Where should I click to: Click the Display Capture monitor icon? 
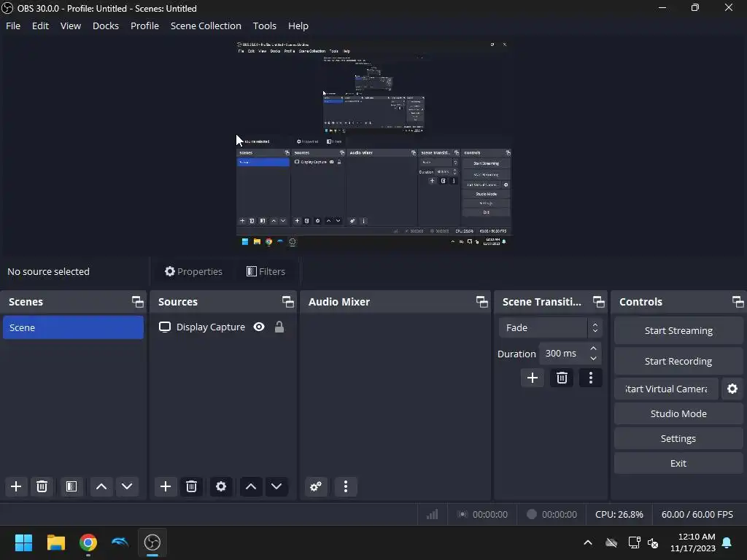[165, 327]
